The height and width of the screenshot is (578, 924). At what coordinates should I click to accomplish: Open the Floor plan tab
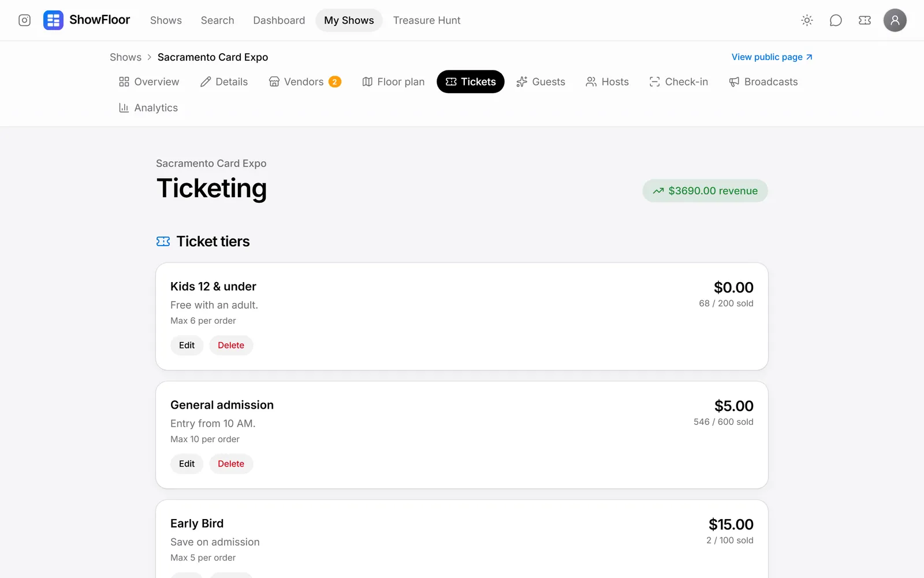tap(393, 81)
